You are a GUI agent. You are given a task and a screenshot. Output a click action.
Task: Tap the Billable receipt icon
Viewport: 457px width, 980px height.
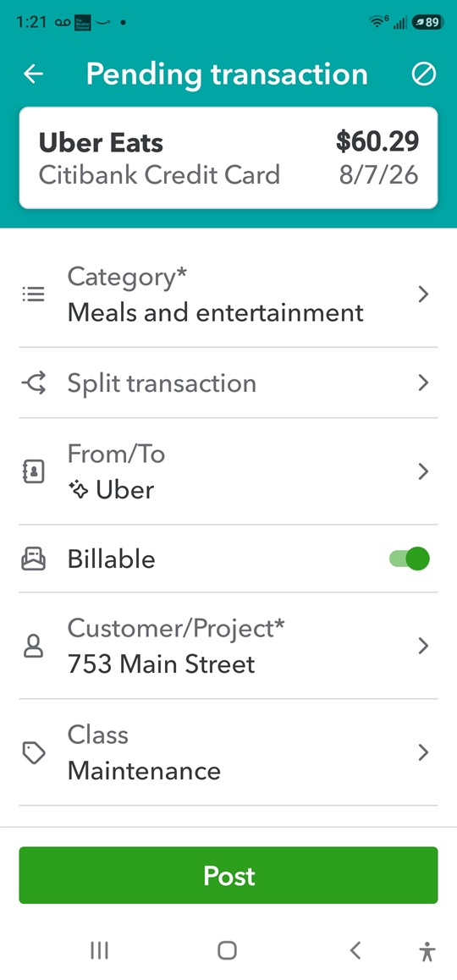click(33, 559)
